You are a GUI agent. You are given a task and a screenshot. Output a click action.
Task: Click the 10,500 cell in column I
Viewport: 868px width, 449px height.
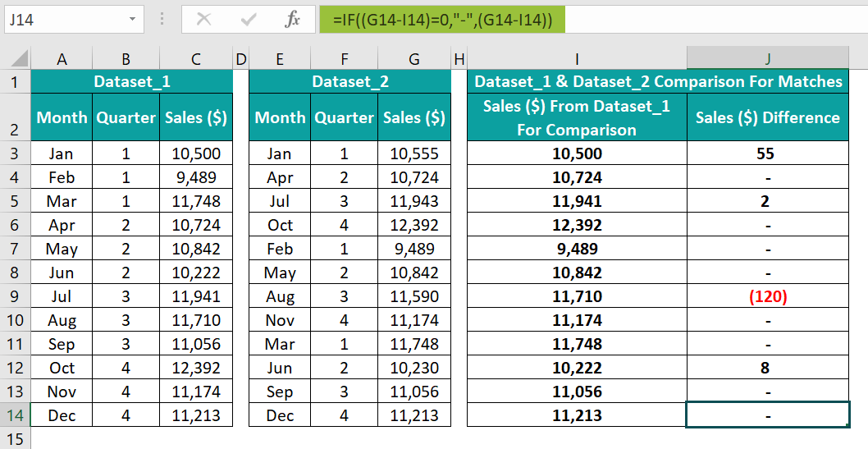(x=577, y=153)
